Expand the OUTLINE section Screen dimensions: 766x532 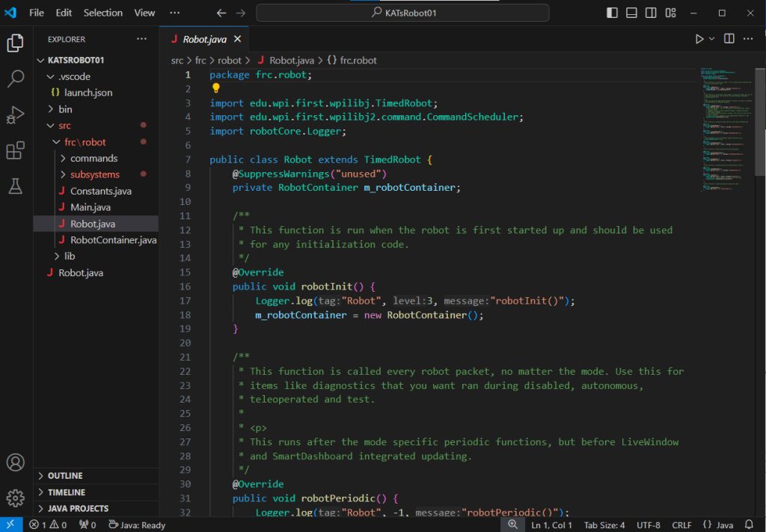(96, 476)
